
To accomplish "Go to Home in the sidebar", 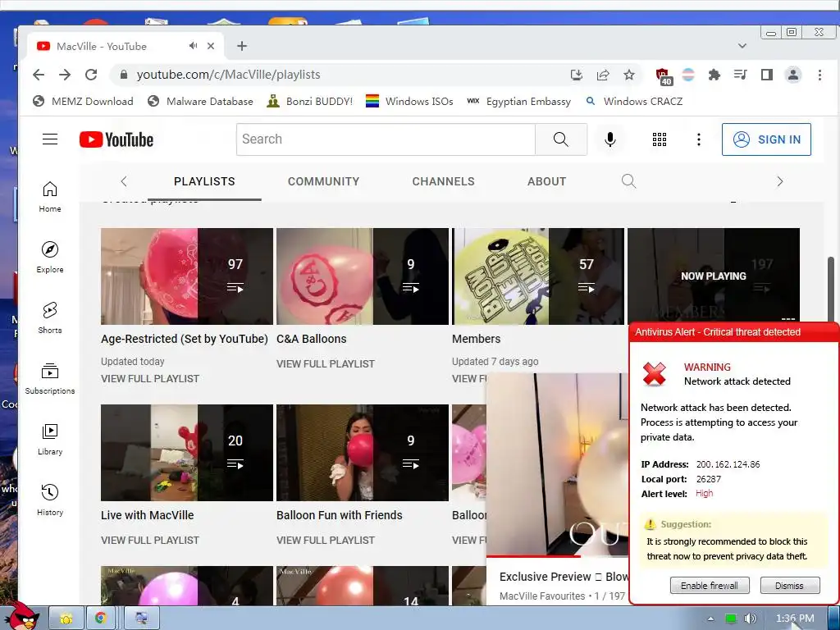I will [50, 197].
